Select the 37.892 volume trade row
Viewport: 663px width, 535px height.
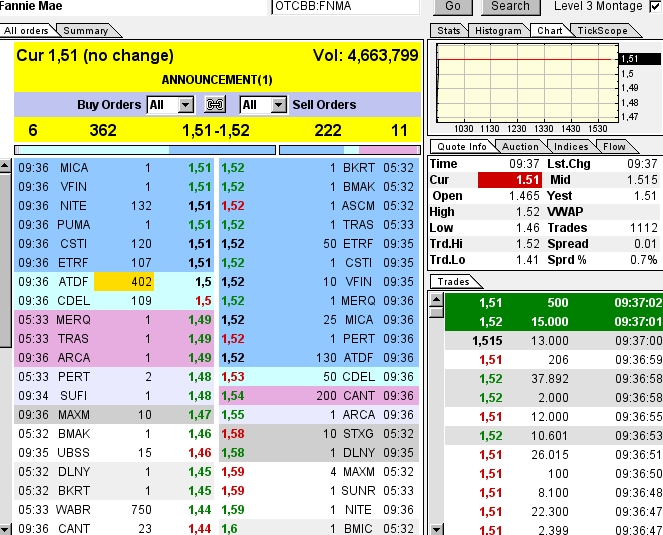tap(554, 379)
